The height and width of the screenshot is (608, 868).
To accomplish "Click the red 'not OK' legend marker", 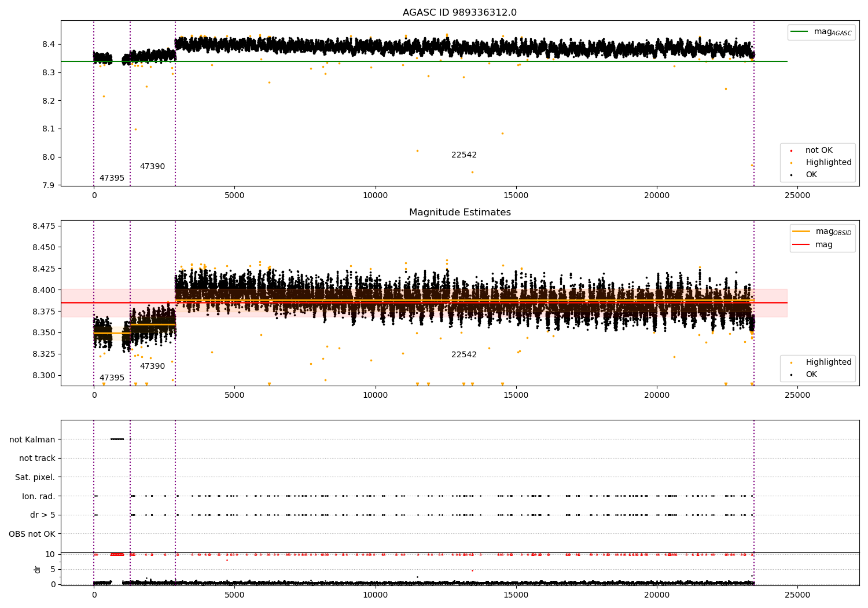I will (791, 151).
